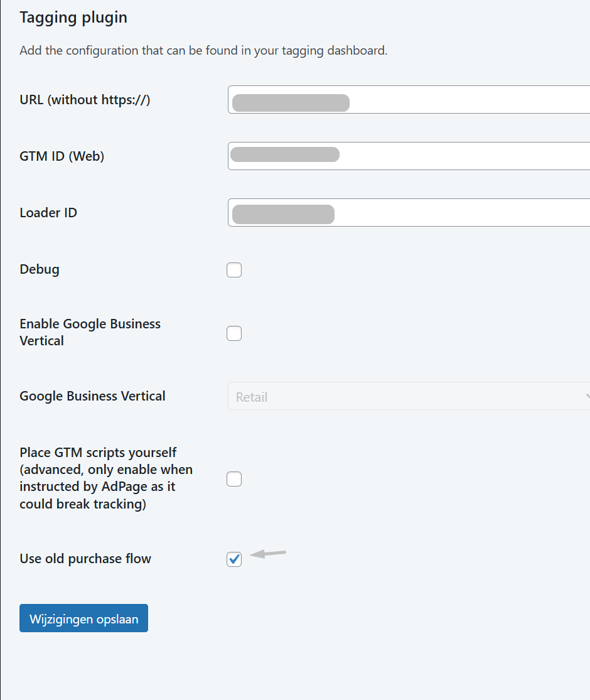The width and height of the screenshot is (590, 700).
Task: Click the 'GTM ID (Web)' label text
Action: point(62,156)
